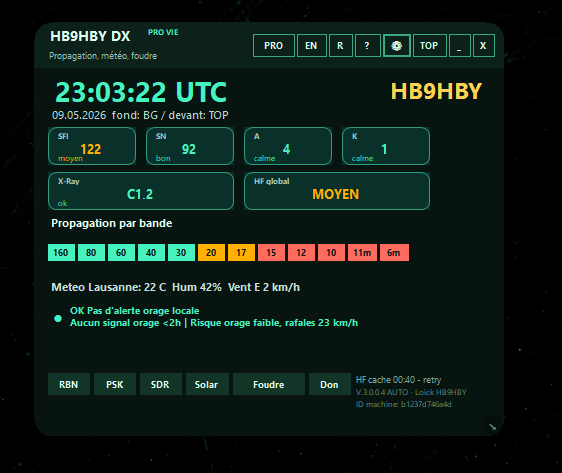
Task: Open the SDR button
Action: coord(160,384)
